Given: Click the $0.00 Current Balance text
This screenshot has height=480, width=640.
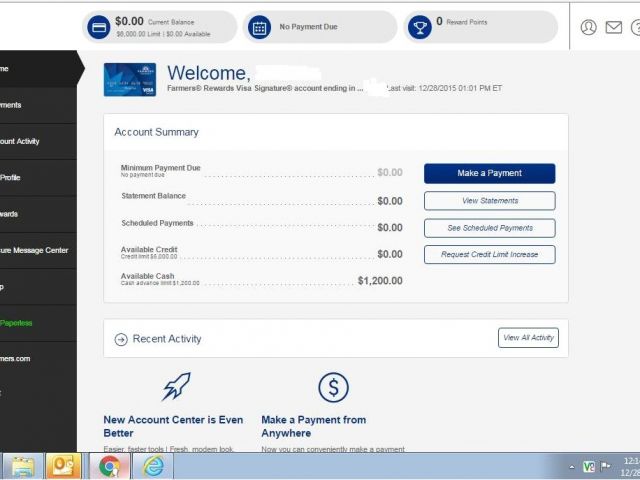Looking at the screenshot, I should coord(155,21).
